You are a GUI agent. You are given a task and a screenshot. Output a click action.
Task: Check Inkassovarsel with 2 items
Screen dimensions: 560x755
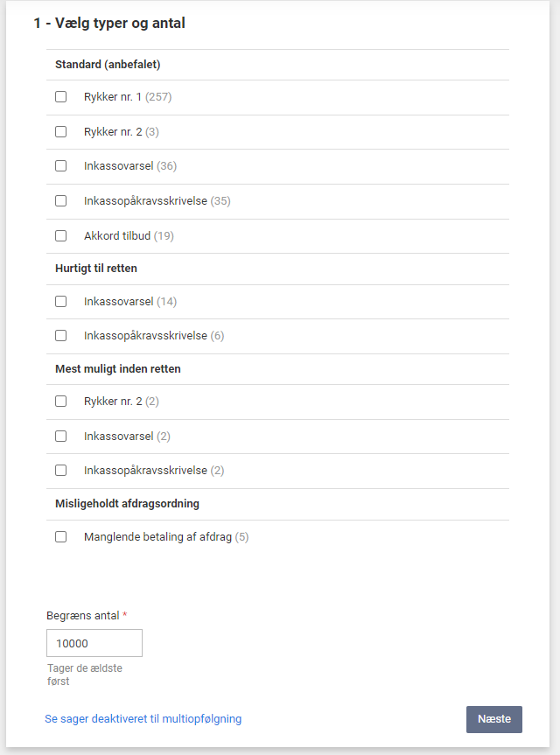(60, 436)
